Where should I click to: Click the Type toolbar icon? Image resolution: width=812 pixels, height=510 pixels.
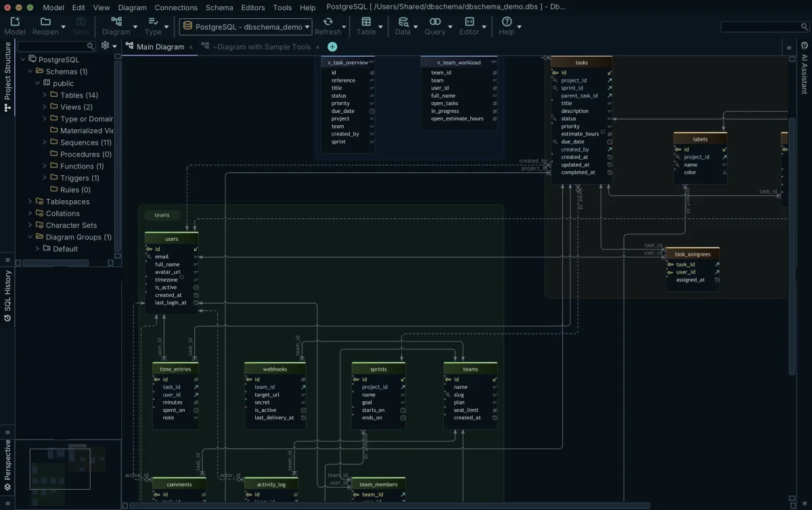click(153, 22)
